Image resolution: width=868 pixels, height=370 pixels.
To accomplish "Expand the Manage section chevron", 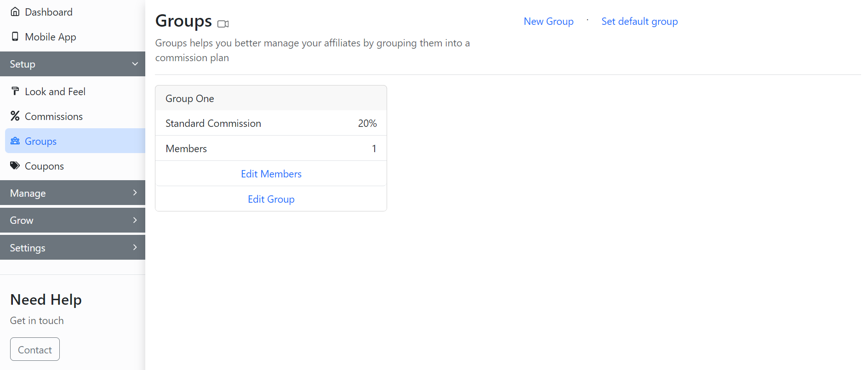I will pos(135,193).
